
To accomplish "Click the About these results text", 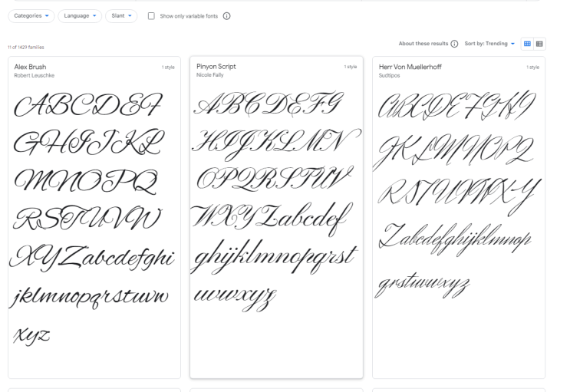I will click(x=423, y=44).
